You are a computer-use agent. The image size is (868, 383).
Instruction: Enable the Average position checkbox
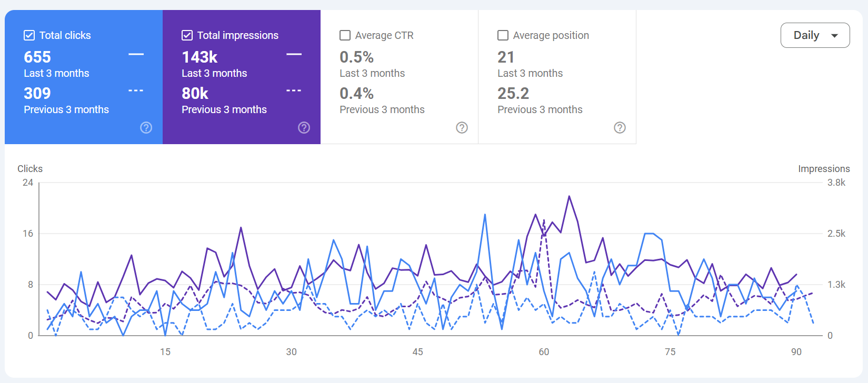click(503, 35)
